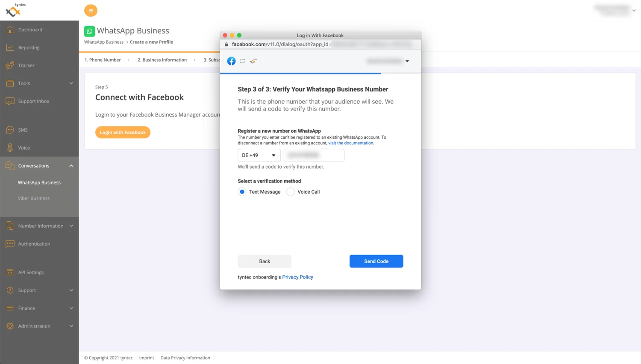
Task: Click the Tools sidebar icon
Action: coord(10,83)
